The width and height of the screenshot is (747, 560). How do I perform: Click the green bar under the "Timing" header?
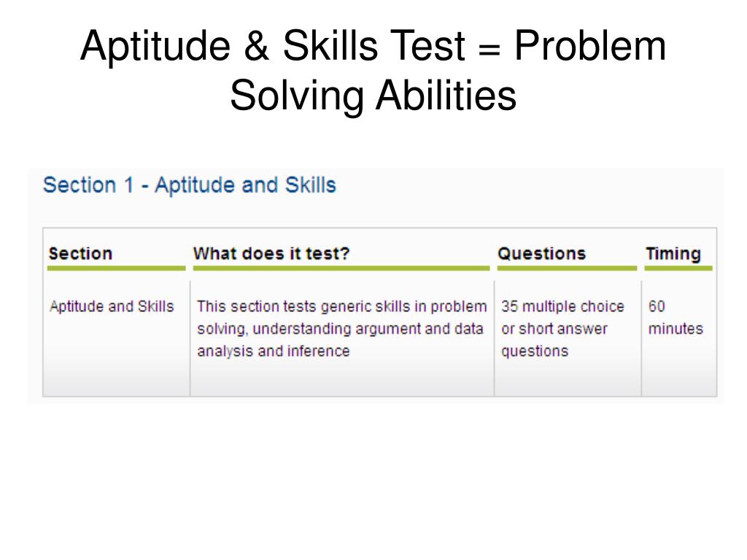pyautogui.click(x=678, y=268)
